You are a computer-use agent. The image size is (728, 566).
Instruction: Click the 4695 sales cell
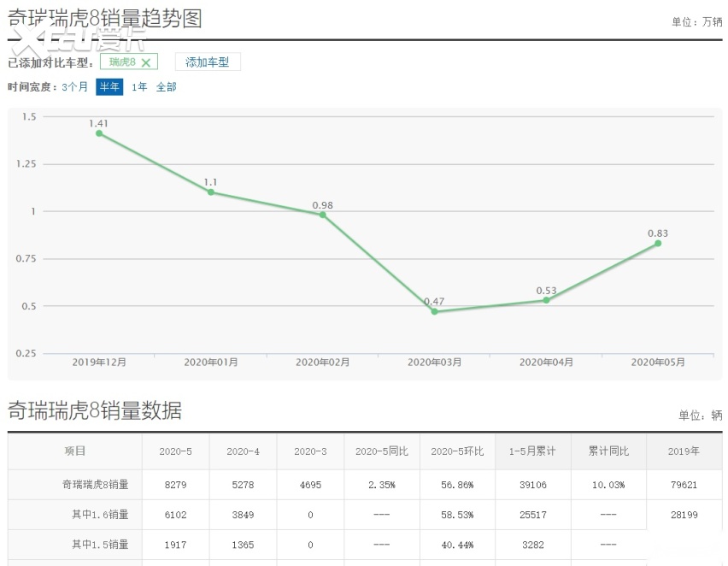(310, 485)
